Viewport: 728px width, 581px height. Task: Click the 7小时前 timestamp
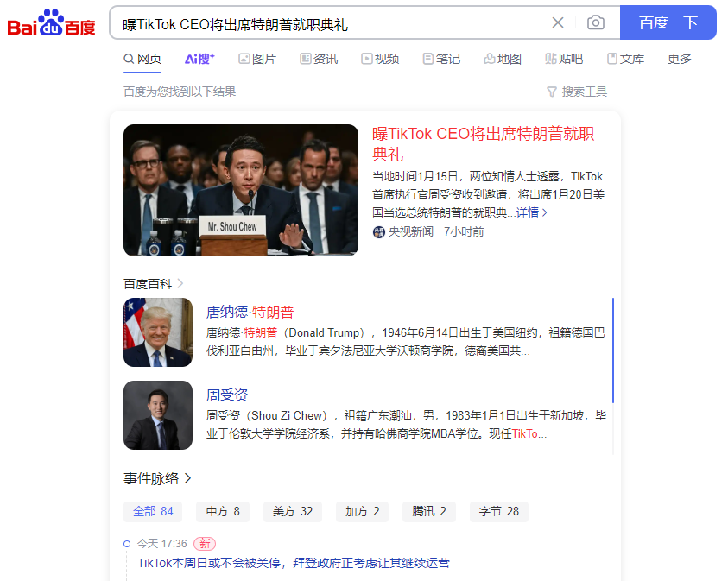pos(464,231)
